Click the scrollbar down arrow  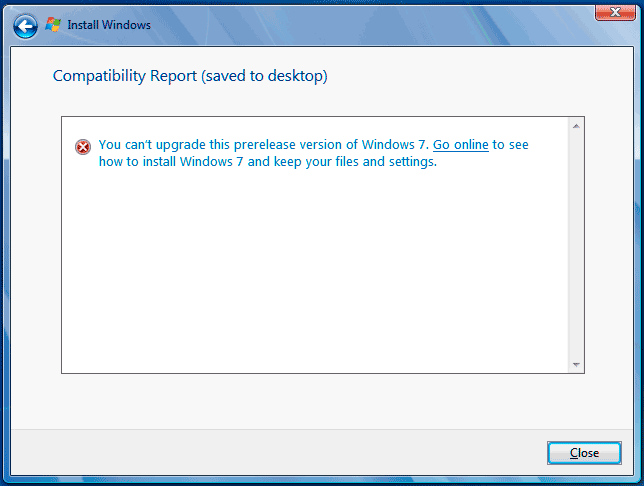coord(576,364)
